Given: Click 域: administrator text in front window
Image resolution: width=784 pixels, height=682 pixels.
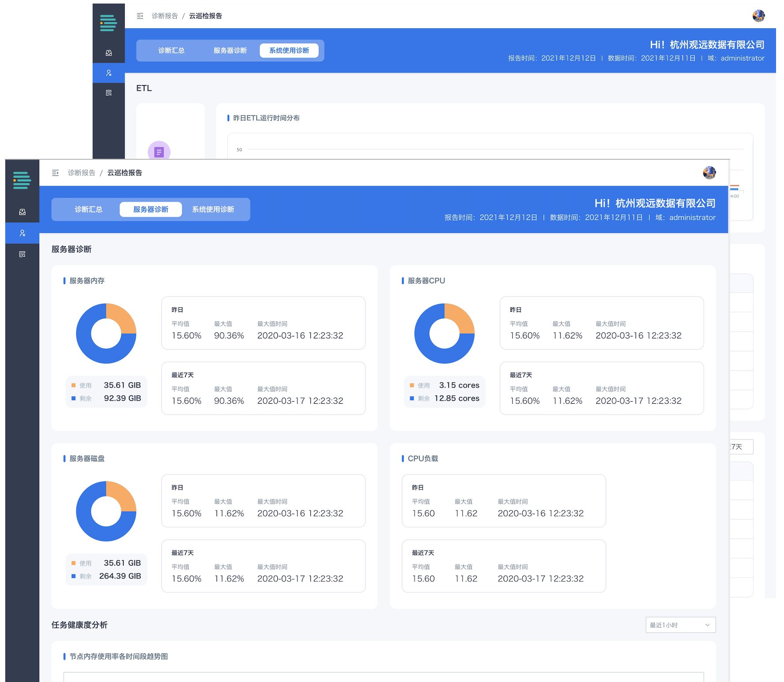Looking at the screenshot, I should (x=685, y=217).
